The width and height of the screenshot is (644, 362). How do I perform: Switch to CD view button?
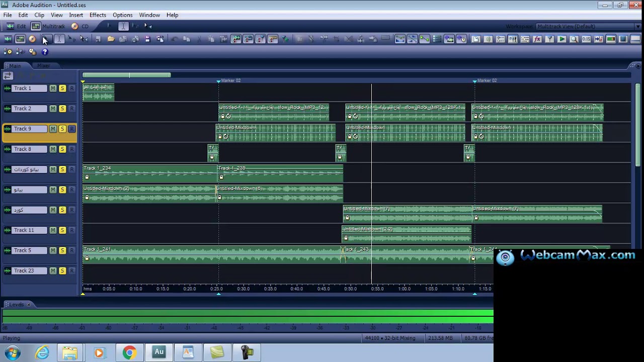pos(80,26)
